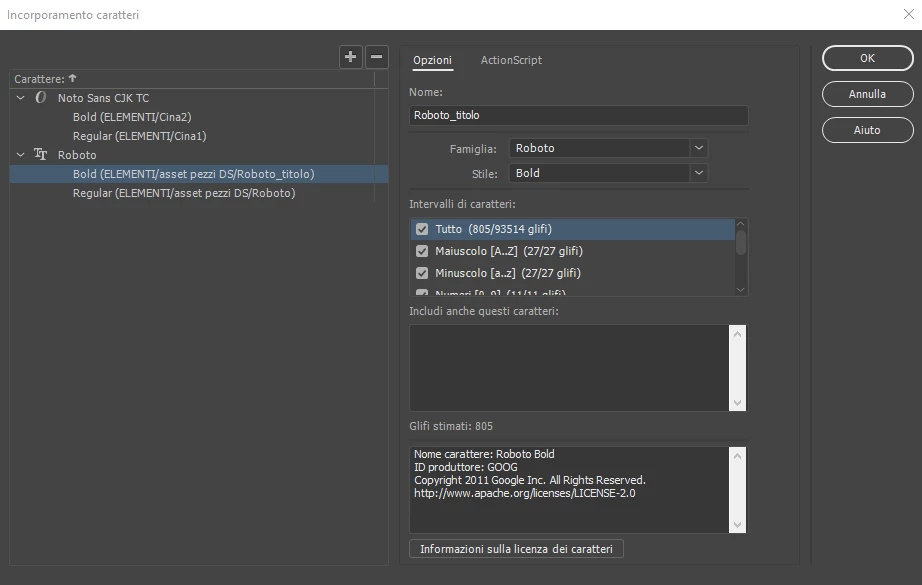Screen dimensions: 922x585
Task: Remove selected font with the minus icon
Action: [x=376, y=57]
